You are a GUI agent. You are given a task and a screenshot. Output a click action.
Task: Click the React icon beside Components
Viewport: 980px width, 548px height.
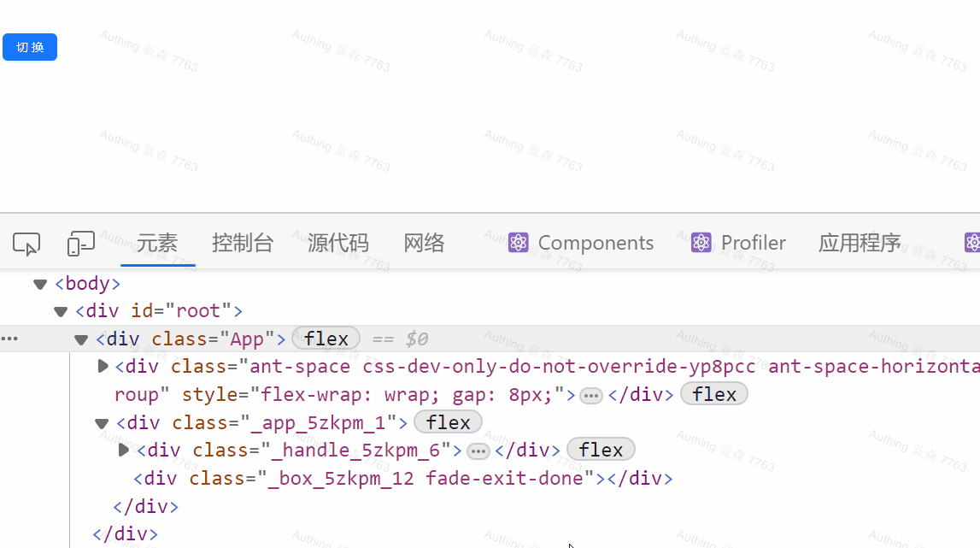518,243
